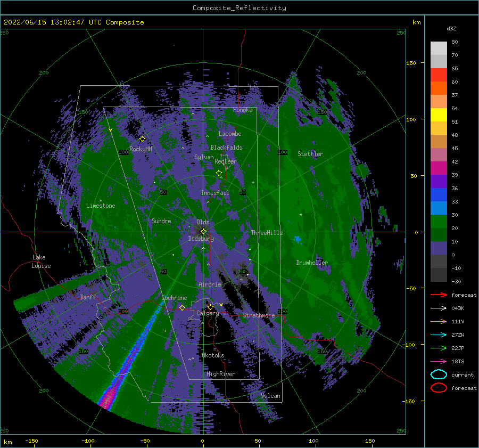Click the -150 tick on the bottom axis
Viewport: 479px width, 448px height.
[x=31, y=441]
